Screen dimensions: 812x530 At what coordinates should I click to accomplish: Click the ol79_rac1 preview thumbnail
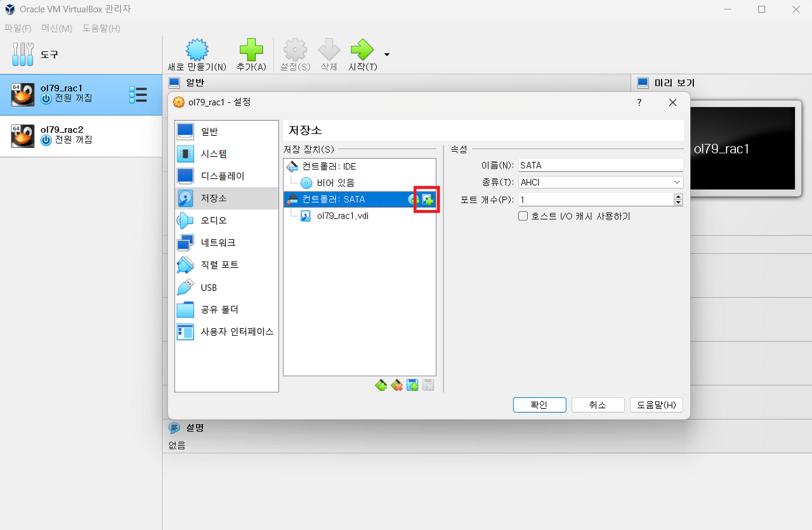[x=742, y=149]
